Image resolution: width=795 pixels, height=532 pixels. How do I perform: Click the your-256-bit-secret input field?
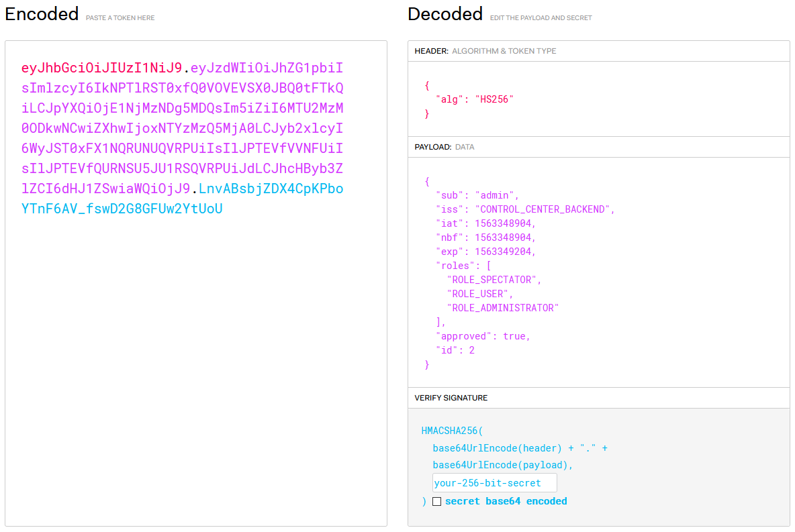(x=494, y=483)
